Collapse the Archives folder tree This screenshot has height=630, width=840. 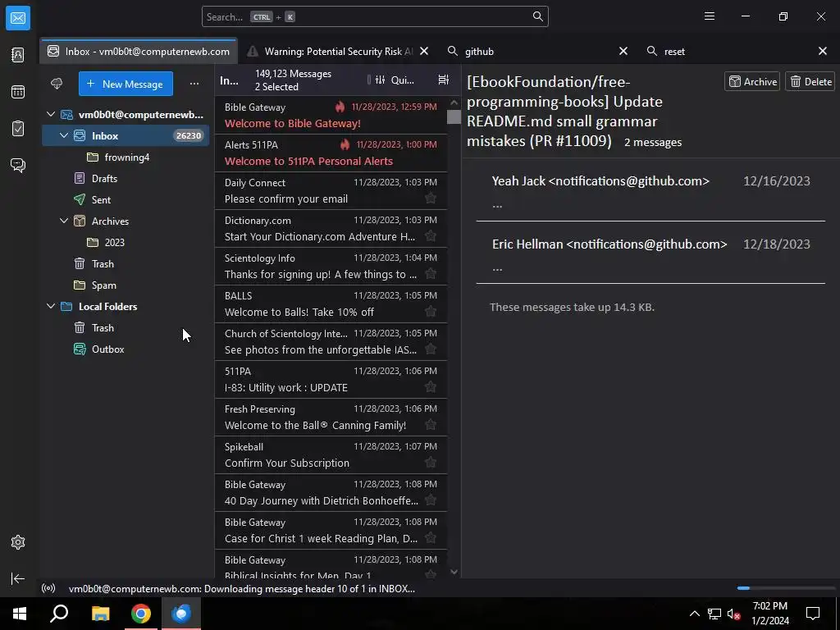pos(64,221)
